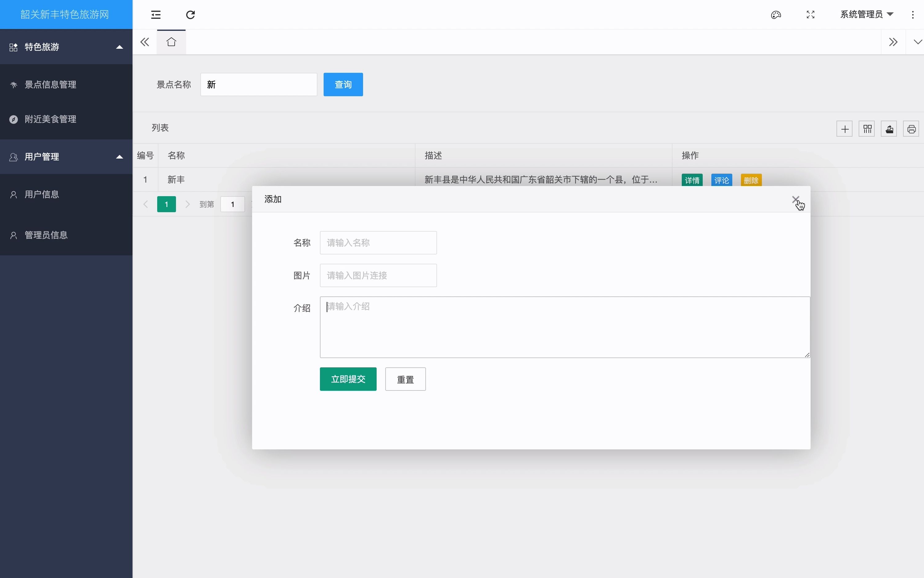
Task: Click the 景点信息管理 palm tree icon
Action: [x=14, y=85]
